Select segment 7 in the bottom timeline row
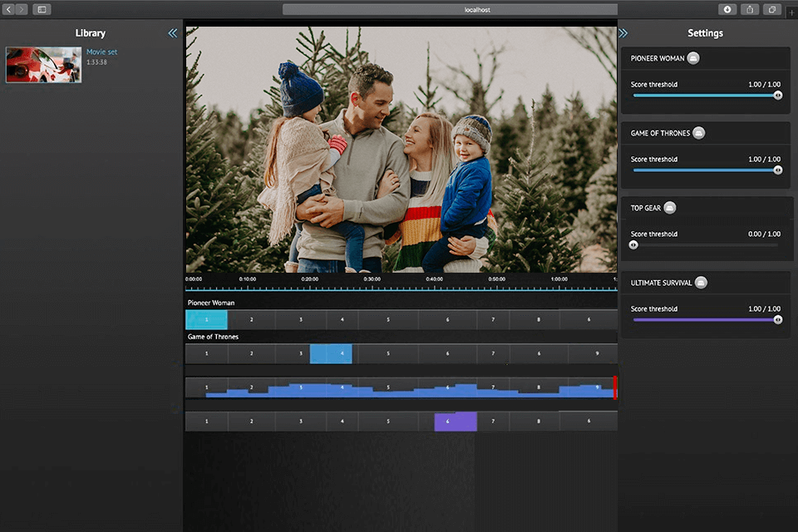The height and width of the screenshot is (532, 798). click(493, 421)
